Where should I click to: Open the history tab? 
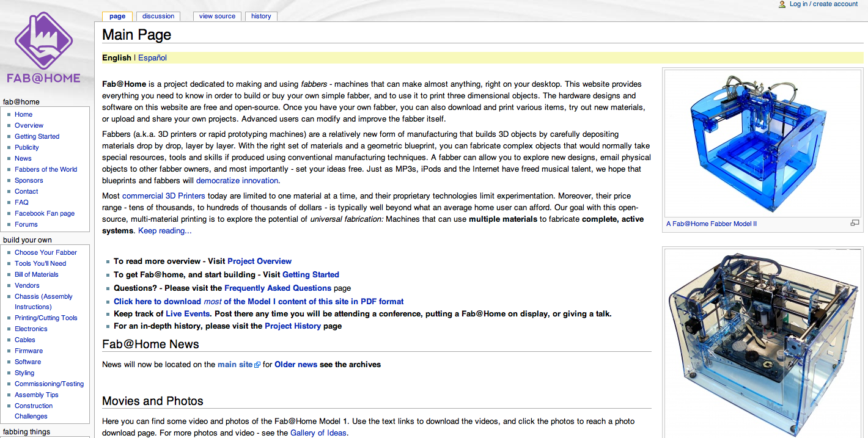tap(261, 16)
